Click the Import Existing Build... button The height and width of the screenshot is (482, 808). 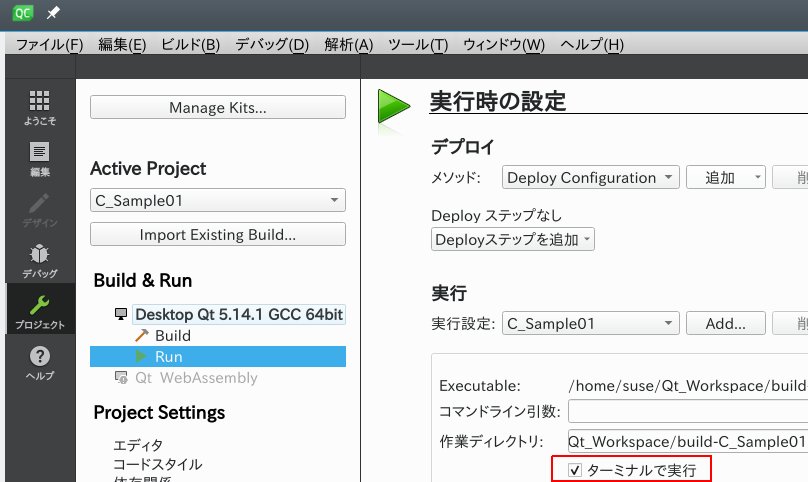tap(217, 235)
